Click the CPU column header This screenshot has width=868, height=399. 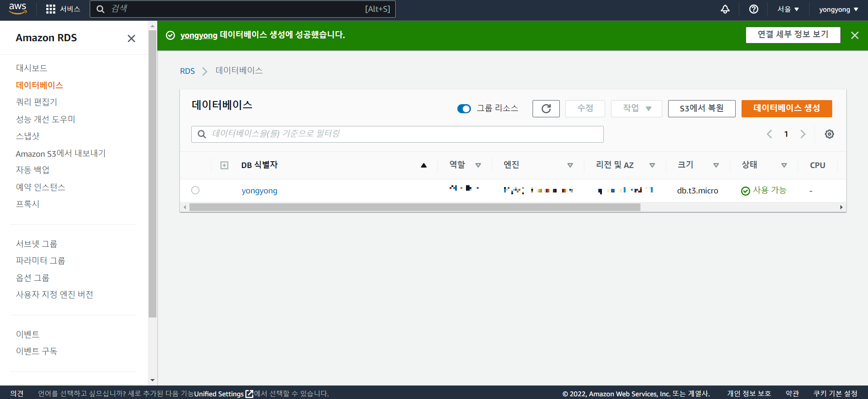point(818,165)
